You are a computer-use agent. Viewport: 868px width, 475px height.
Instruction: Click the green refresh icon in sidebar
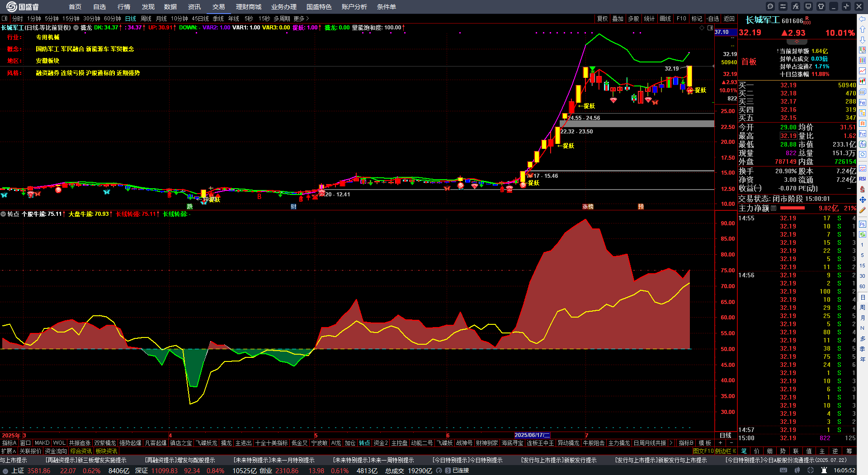click(x=863, y=234)
